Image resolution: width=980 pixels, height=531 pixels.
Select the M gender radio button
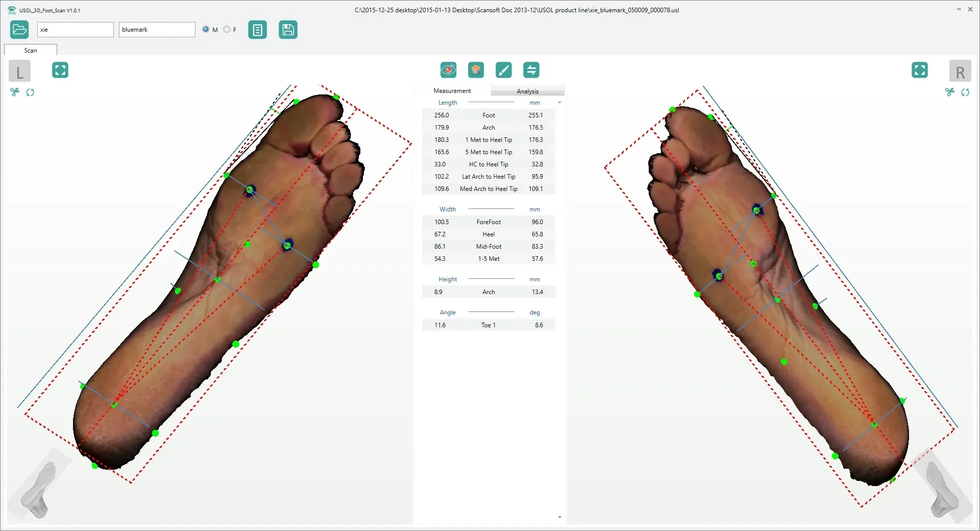[x=206, y=30]
